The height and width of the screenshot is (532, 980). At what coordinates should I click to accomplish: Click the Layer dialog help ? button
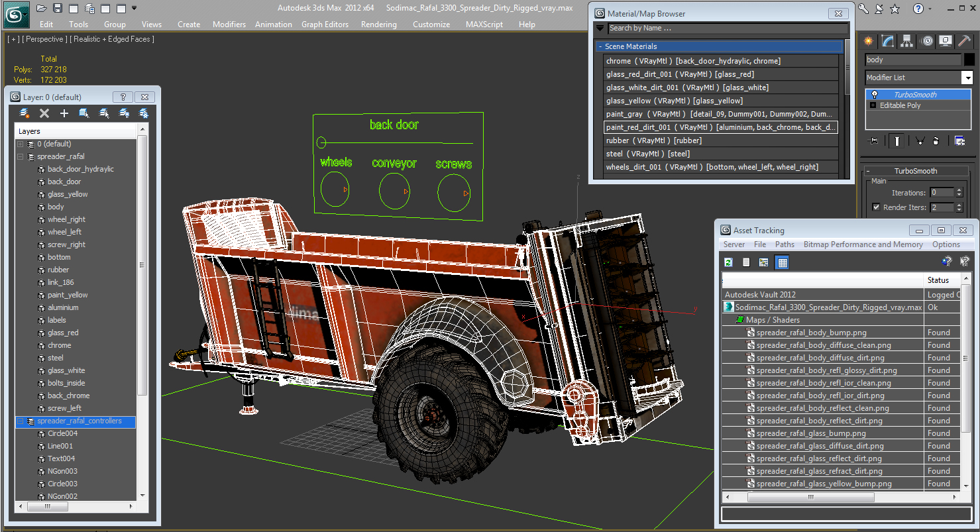tap(123, 97)
